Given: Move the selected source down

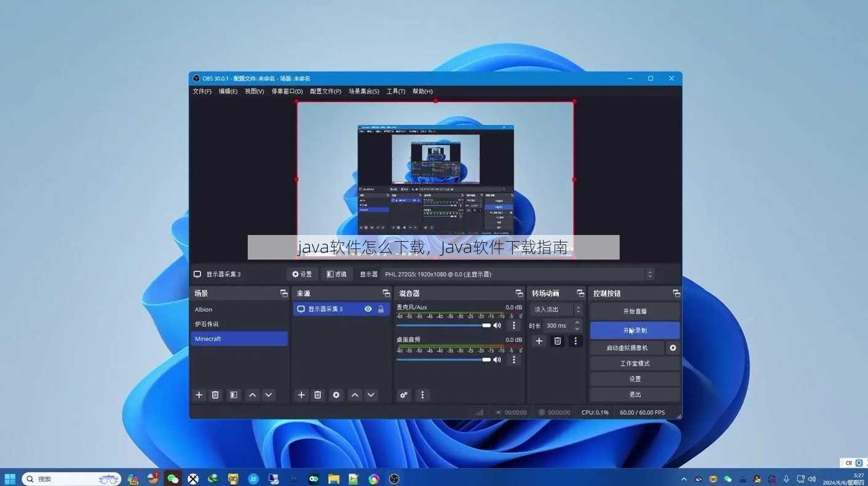Looking at the screenshot, I should point(371,395).
